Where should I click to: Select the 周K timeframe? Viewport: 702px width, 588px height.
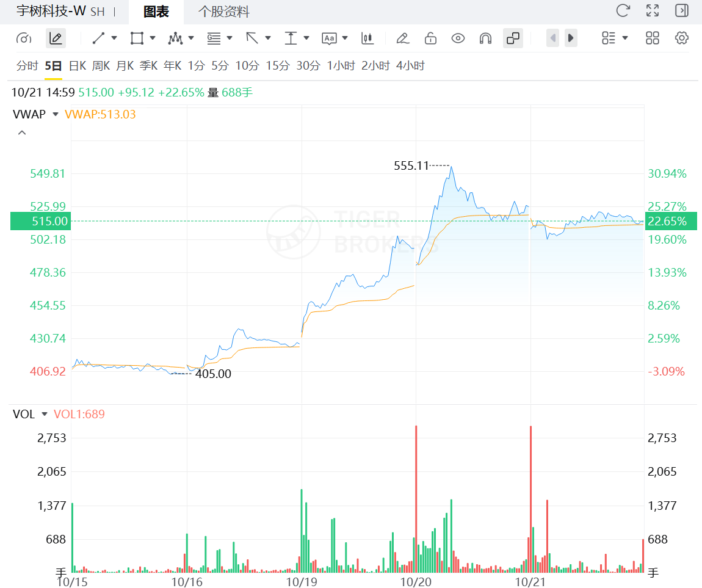pos(101,66)
